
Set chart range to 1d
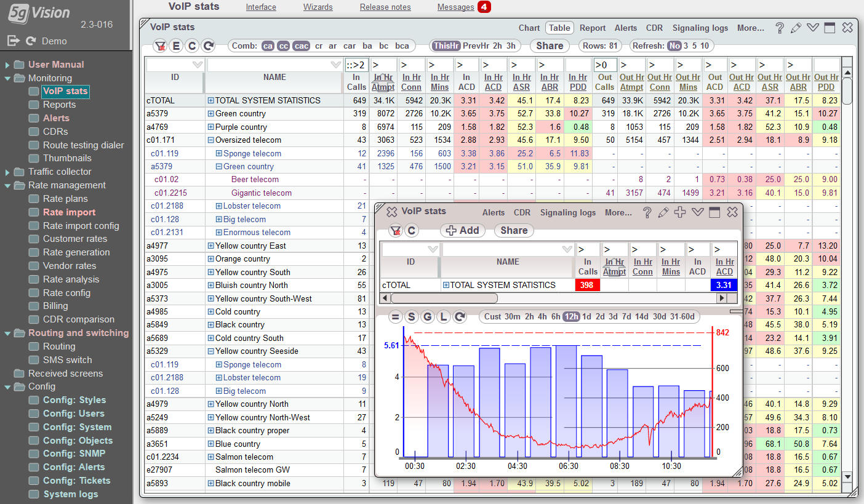(x=586, y=317)
